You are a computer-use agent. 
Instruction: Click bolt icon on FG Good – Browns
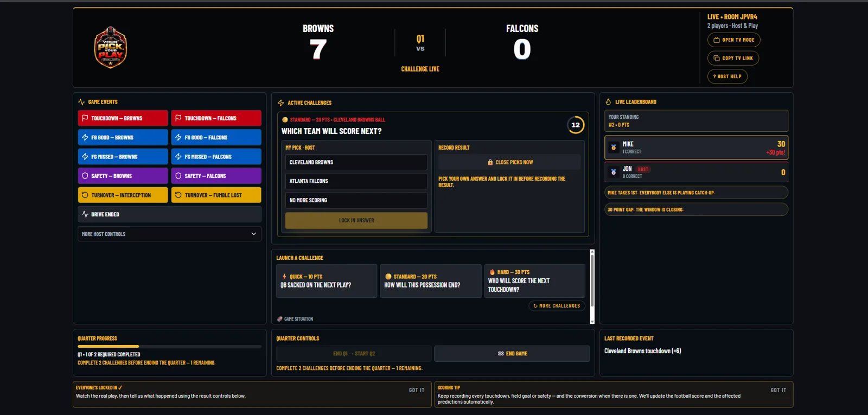[x=85, y=137]
